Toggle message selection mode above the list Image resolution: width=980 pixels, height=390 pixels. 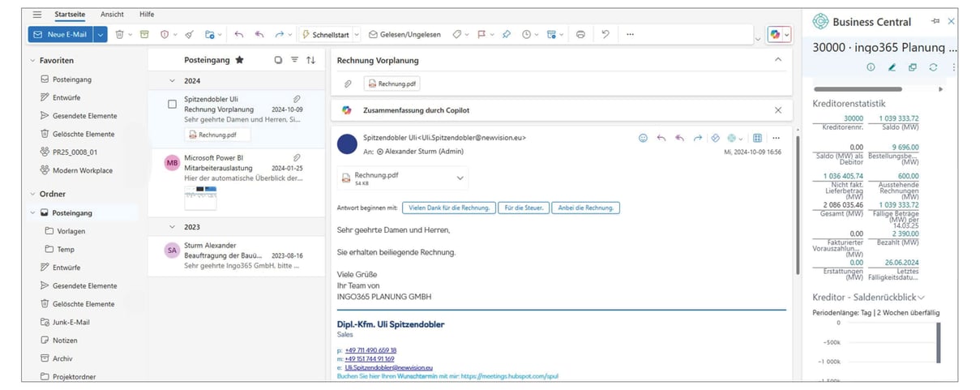(278, 60)
